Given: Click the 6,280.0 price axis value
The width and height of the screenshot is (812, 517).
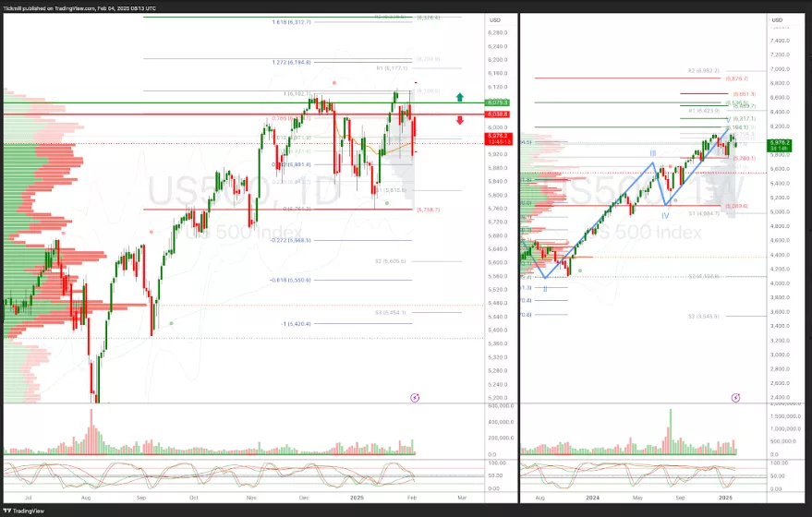Looking at the screenshot, I should coord(498,32).
